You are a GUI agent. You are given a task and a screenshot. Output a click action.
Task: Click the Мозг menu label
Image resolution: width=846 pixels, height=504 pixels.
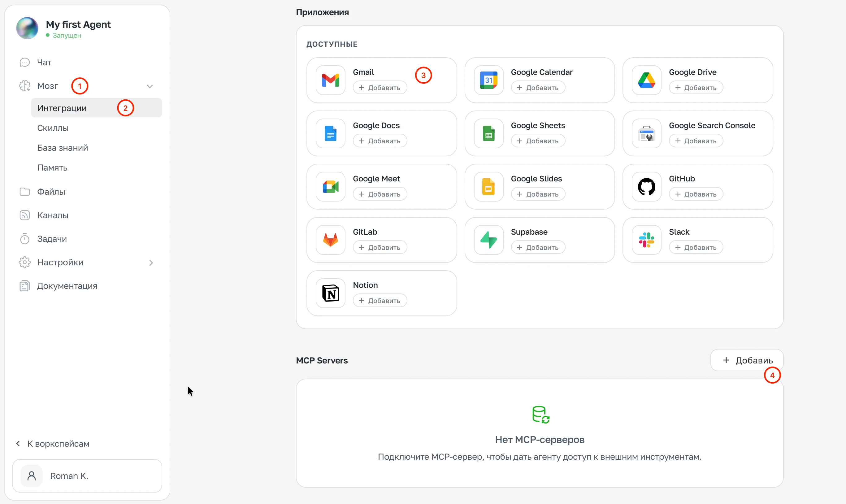[48, 86]
